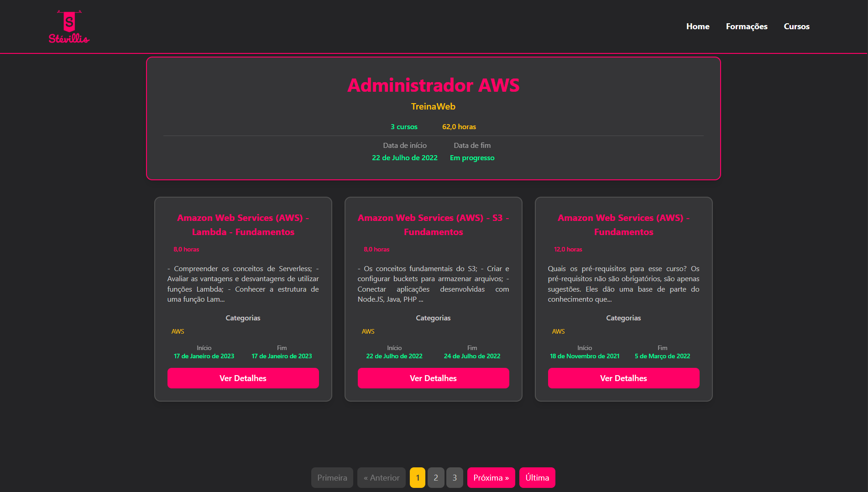Click the disabled Primeira button
The width and height of the screenshot is (868, 492).
332,477
